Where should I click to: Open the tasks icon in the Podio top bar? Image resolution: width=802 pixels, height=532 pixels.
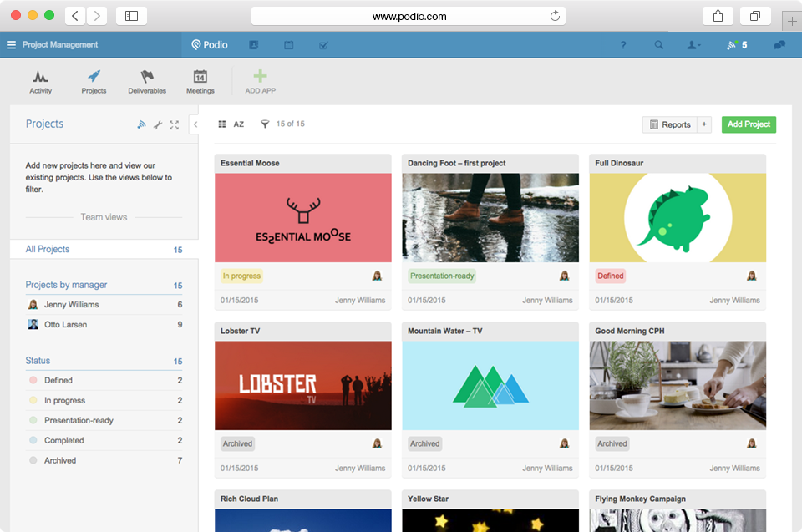click(x=324, y=45)
